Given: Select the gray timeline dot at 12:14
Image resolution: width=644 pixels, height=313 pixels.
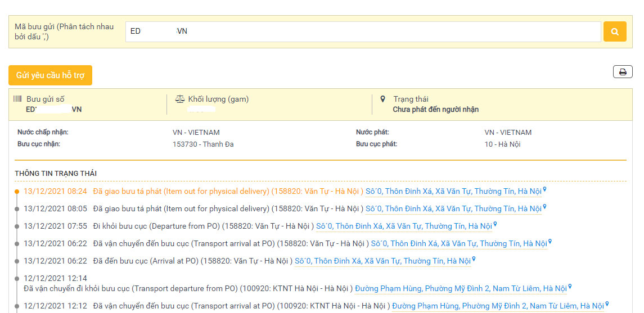Looking at the screenshot, I should [x=17, y=278].
